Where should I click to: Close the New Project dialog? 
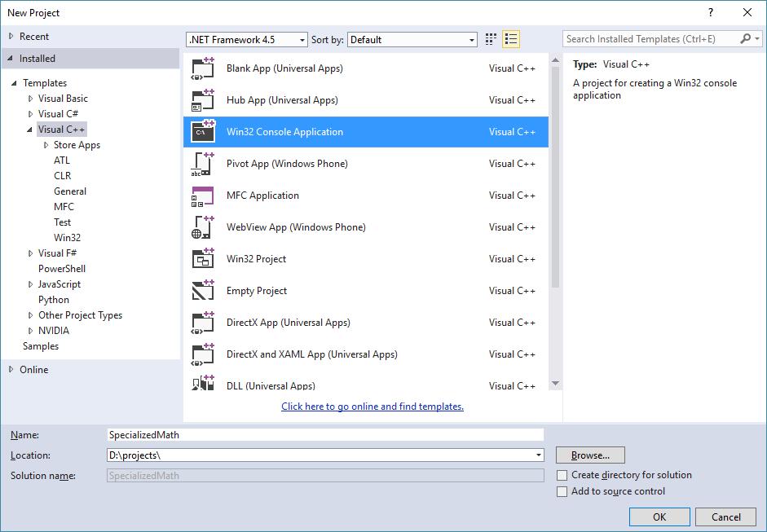747,13
